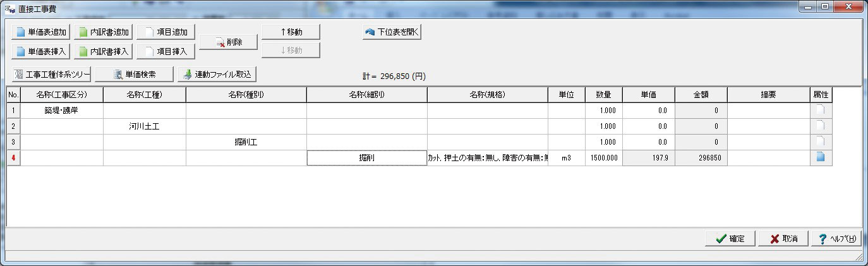Select the 掘削工 cell in row 3
This screenshot has width=868, height=266.
246,142
